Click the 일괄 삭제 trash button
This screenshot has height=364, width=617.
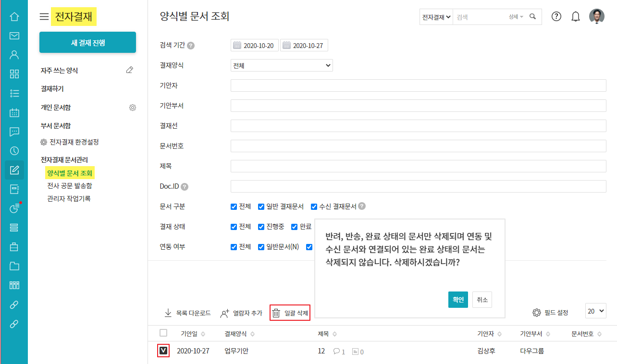(x=290, y=313)
